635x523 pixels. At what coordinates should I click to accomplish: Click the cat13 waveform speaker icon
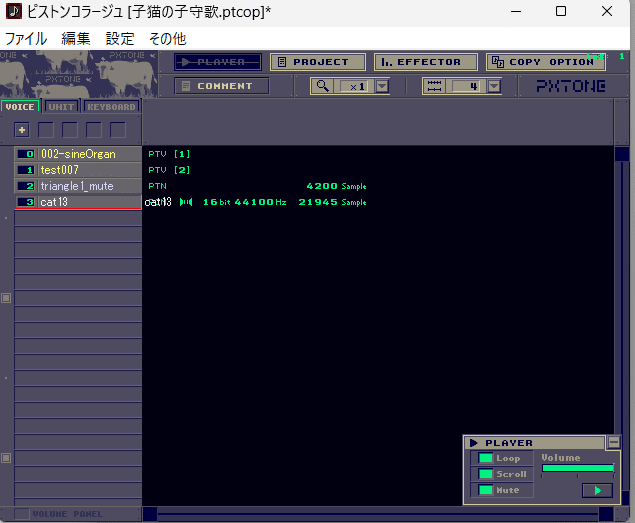(186, 202)
